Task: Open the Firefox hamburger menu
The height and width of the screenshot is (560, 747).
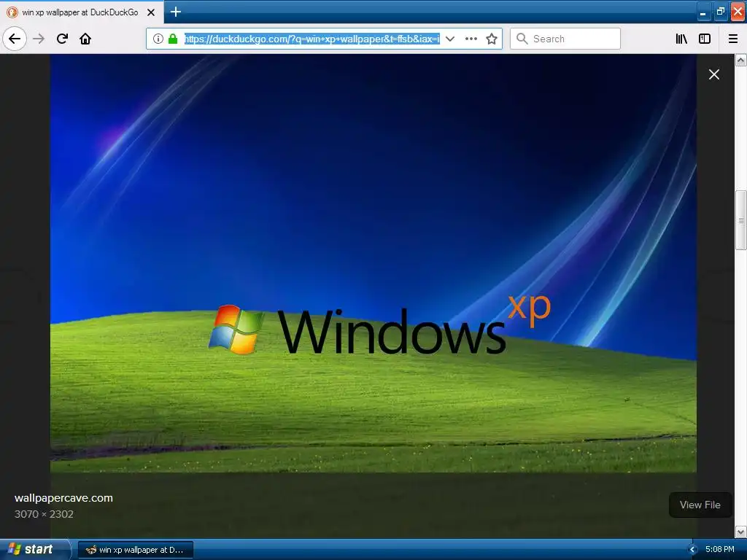Action: (733, 39)
